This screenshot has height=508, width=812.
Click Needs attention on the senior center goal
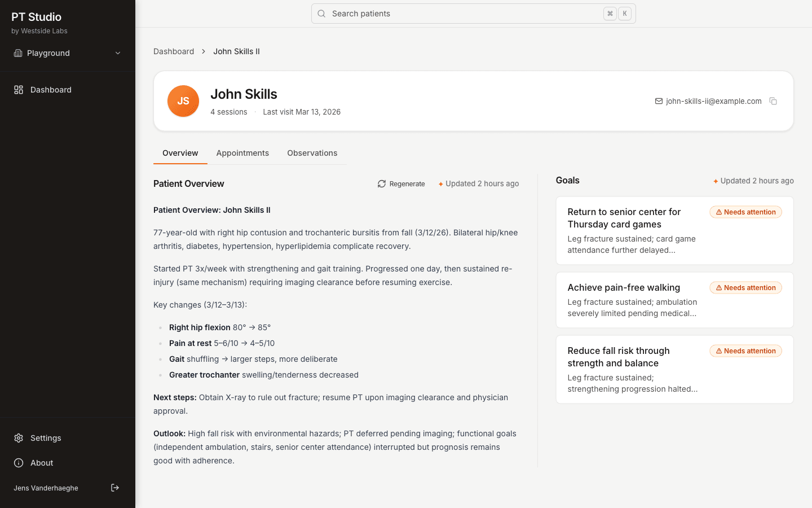click(x=745, y=212)
